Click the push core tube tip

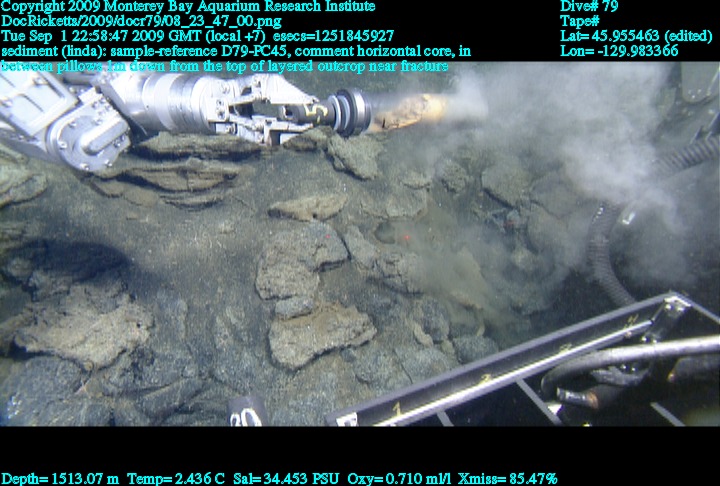click(412, 112)
